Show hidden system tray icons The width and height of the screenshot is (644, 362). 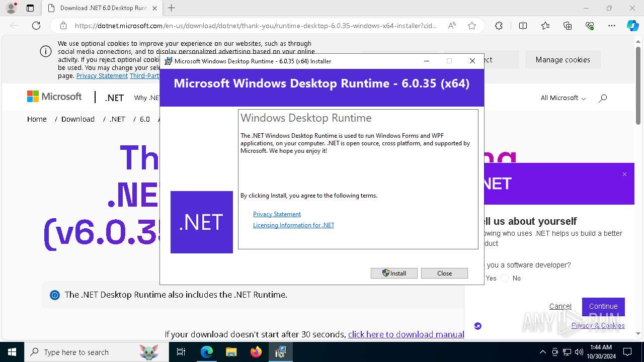coord(542,352)
